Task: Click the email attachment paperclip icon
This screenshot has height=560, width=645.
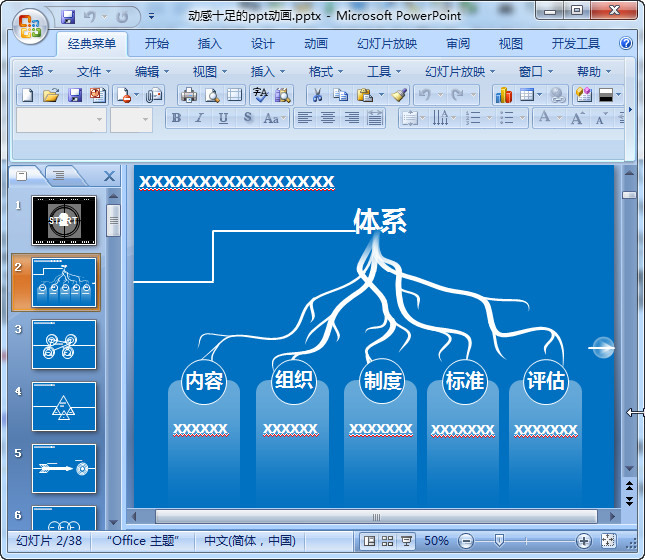Action: coord(154,95)
